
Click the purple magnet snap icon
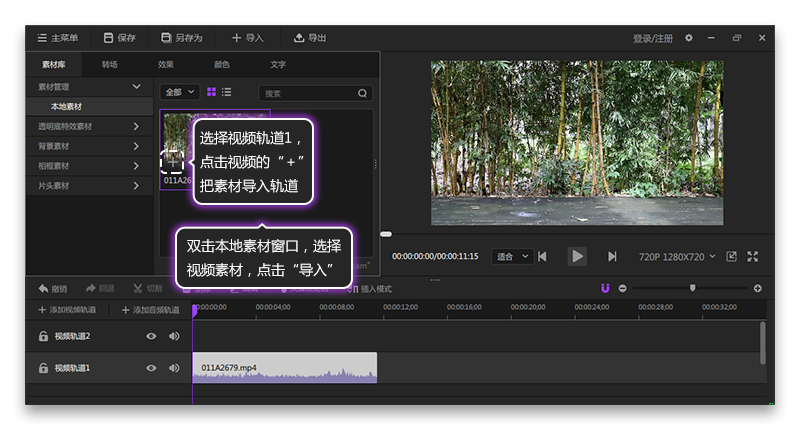point(605,288)
